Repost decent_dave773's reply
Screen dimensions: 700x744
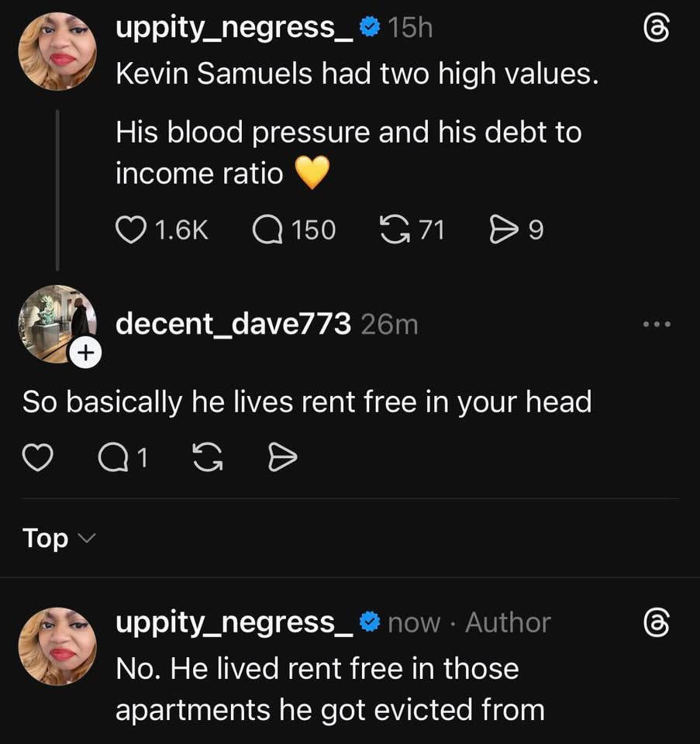coord(204,459)
